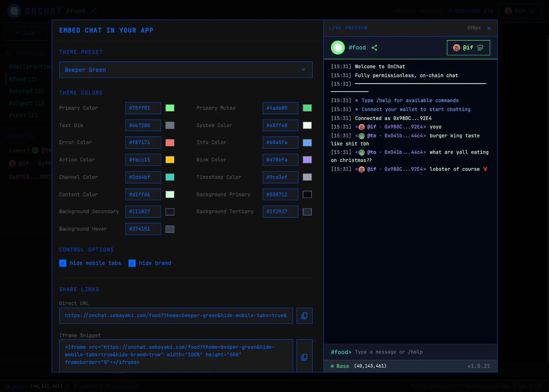Click the System Color swatch
Image resolution: width=549 pixels, height=392 pixels.
(307, 125)
